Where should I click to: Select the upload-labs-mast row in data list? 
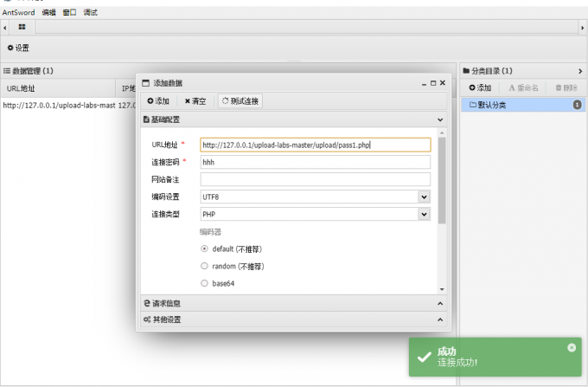(68, 106)
